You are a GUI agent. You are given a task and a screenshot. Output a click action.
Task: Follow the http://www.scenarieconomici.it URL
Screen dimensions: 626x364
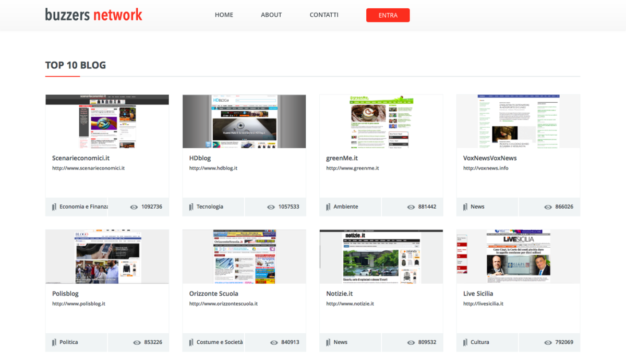(x=88, y=168)
